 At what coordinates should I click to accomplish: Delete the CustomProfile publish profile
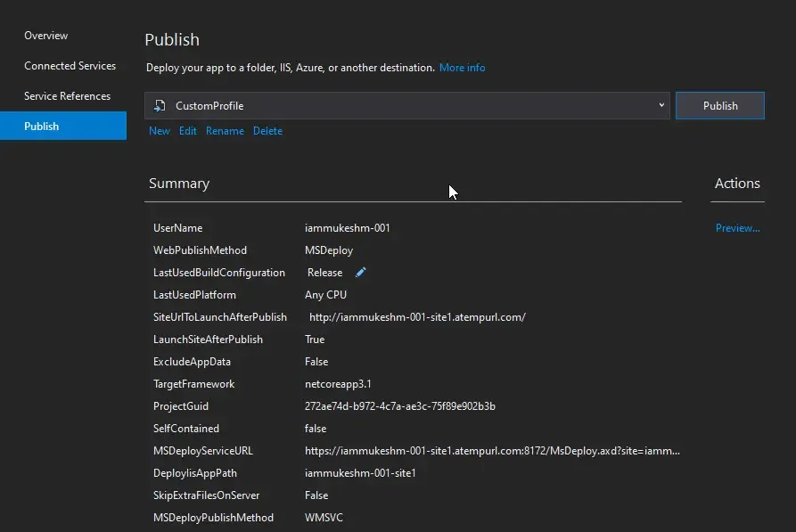pyautogui.click(x=267, y=130)
